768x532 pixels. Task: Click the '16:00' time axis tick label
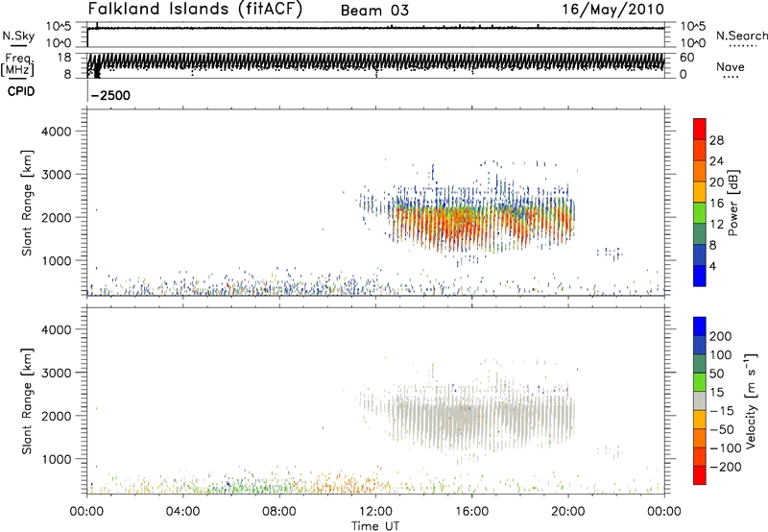(x=472, y=512)
